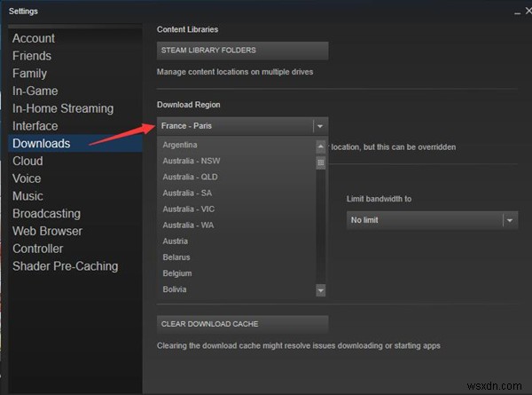Select Austria as download region
Viewport: 532px width, 395px height.
[237, 241]
